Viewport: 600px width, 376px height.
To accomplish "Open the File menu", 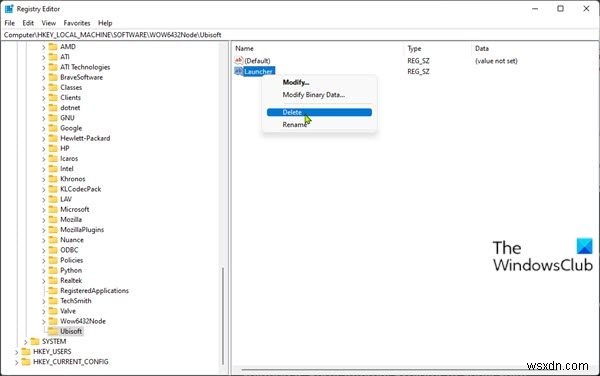I will [10, 23].
